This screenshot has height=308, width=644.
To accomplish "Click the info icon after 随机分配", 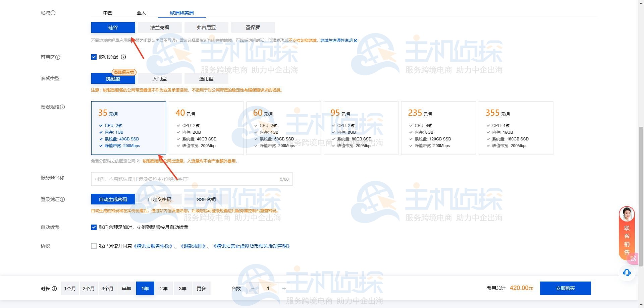I will click(x=123, y=57).
